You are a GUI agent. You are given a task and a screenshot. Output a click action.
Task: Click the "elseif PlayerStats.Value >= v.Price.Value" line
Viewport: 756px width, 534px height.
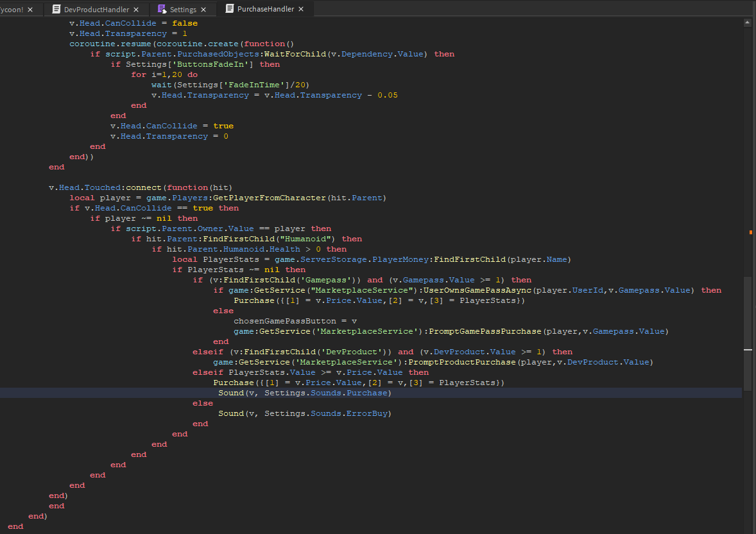pyautogui.click(x=311, y=372)
